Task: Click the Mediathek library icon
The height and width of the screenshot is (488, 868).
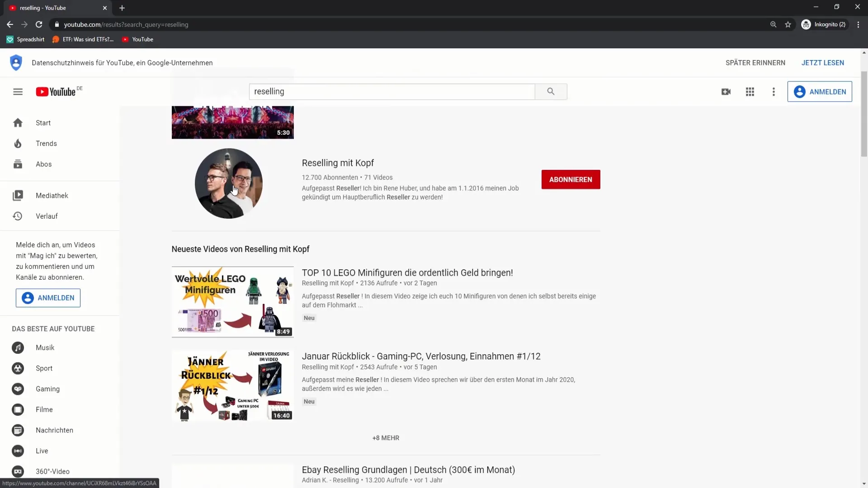Action: [x=18, y=196]
